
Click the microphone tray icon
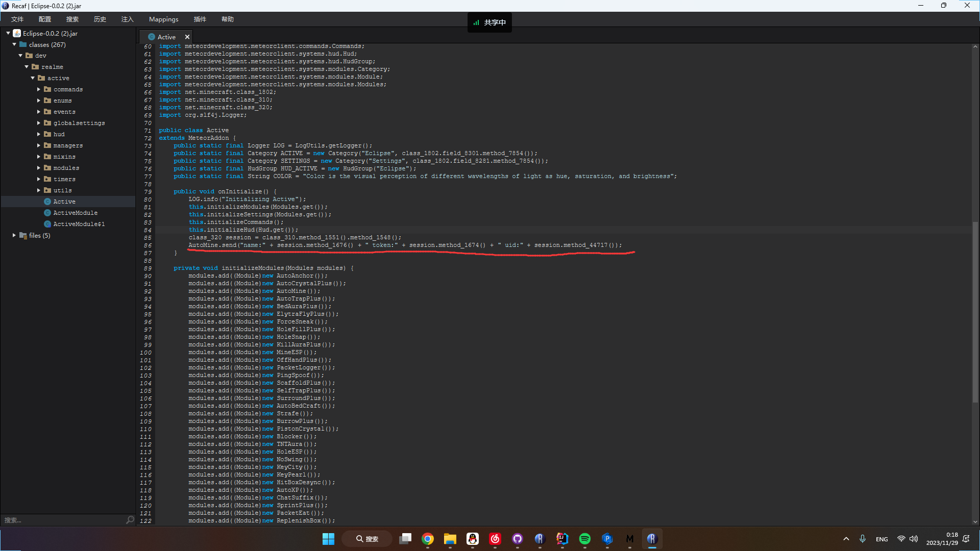pyautogui.click(x=863, y=539)
